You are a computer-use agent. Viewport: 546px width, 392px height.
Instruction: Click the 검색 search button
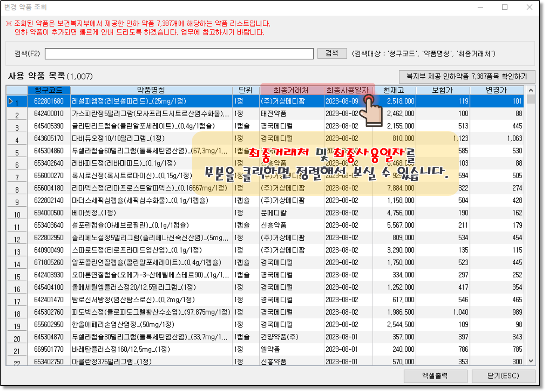[x=332, y=53]
